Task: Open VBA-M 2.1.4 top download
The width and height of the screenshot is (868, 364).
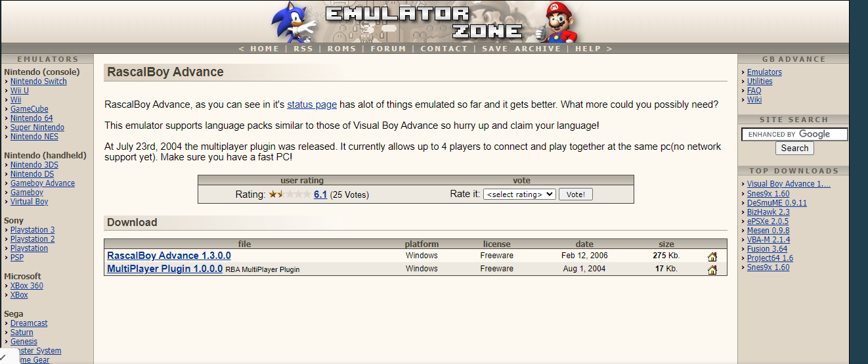Action: (769, 240)
